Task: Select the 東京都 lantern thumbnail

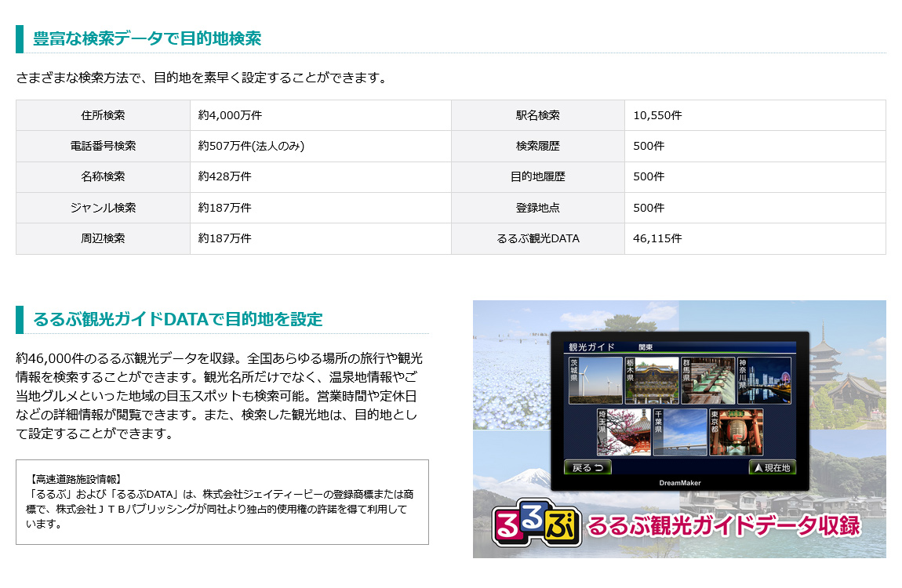Action: (x=737, y=432)
